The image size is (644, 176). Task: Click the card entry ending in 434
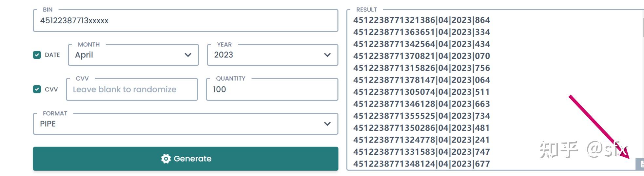tap(421, 44)
